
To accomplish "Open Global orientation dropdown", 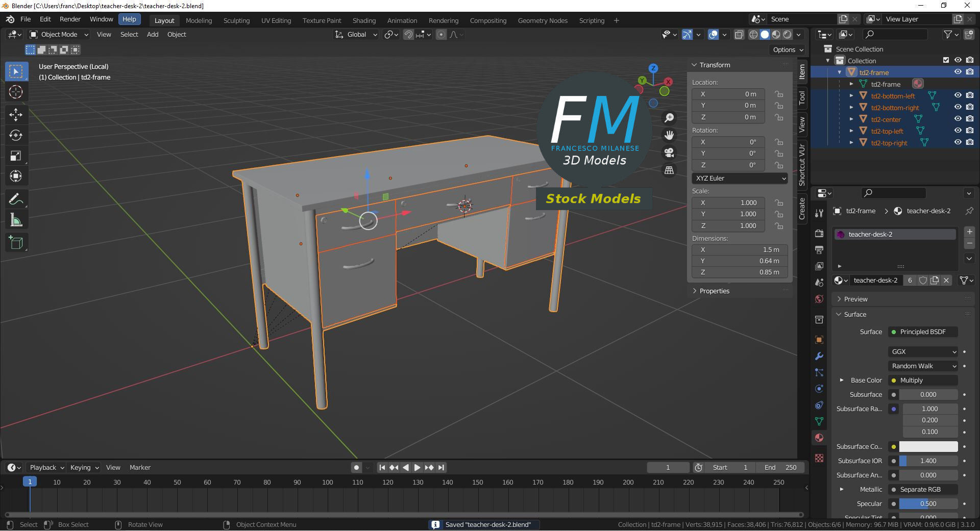I will pos(356,35).
